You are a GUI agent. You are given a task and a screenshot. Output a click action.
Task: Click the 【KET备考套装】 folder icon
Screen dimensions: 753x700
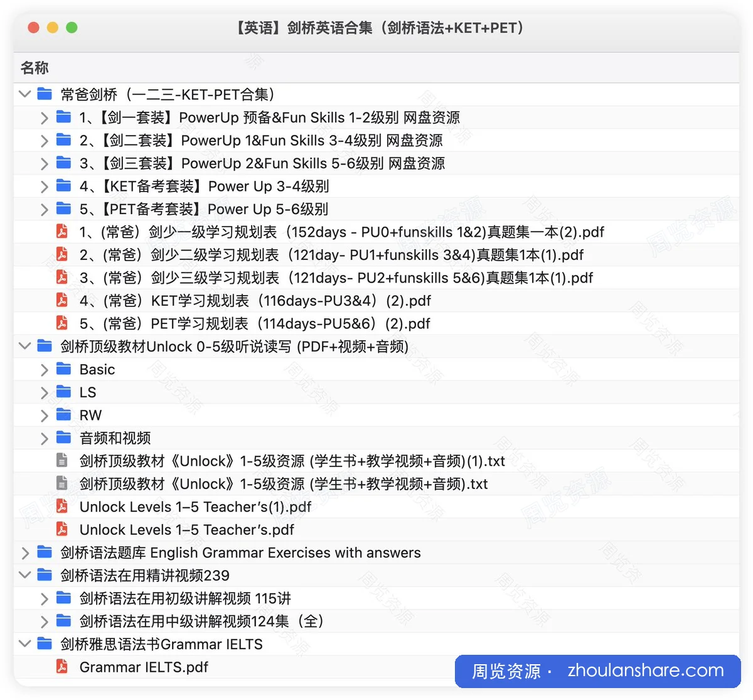click(x=63, y=186)
